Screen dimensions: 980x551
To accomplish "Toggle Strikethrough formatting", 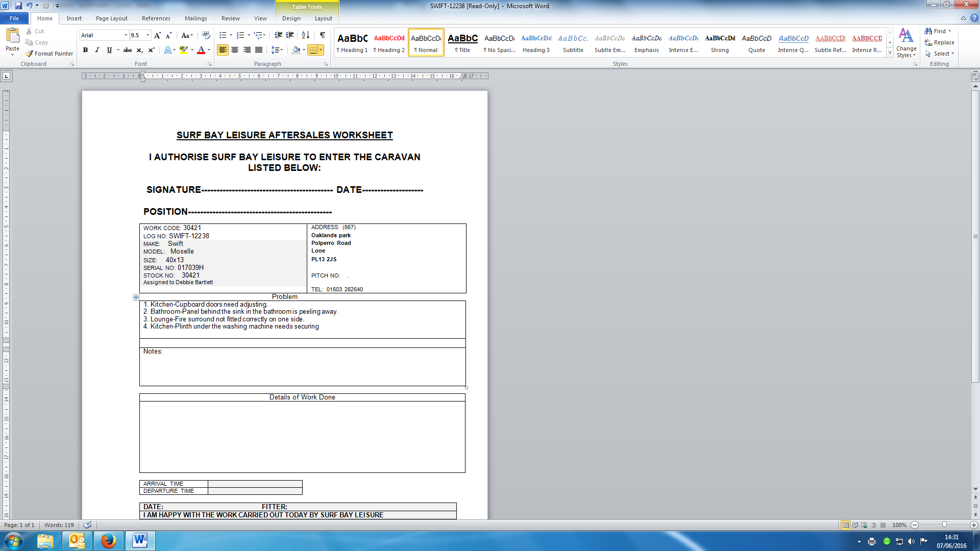I will point(128,50).
